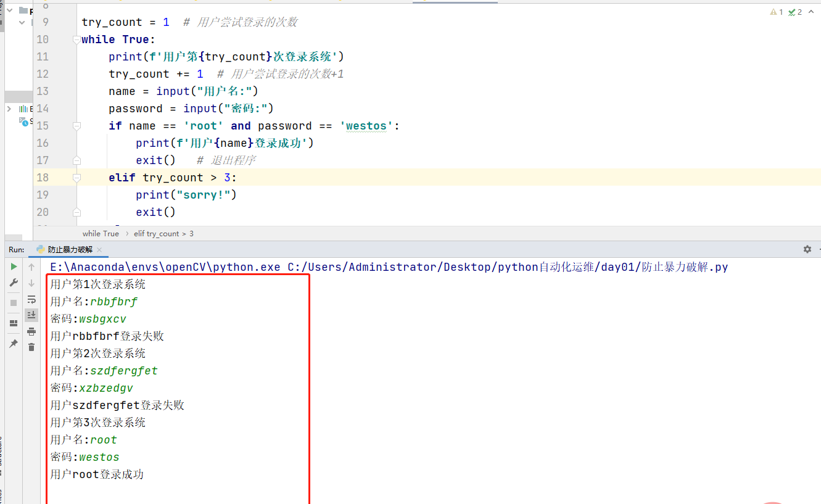821x504 pixels.
Task: Click 'while True' breadcrumb
Action: [101, 234]
